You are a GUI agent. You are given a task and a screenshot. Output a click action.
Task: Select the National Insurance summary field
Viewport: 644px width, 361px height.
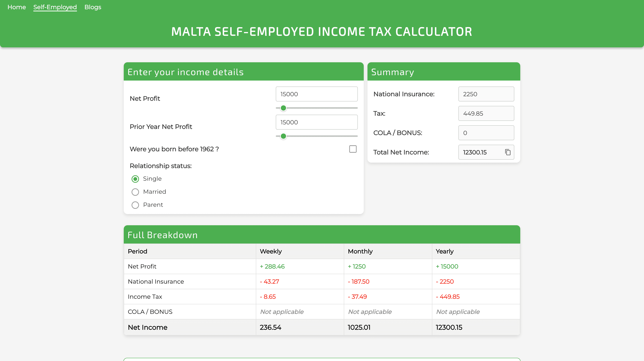[x=486, y=94]
